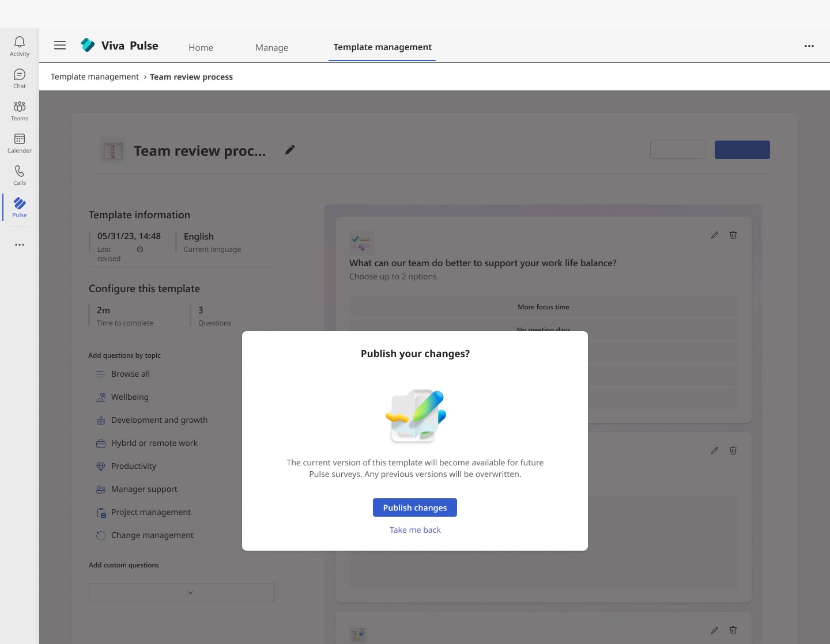This screenshot has height=644, width=830.
Task: Click the Last revised info icon
Action: 140,249
